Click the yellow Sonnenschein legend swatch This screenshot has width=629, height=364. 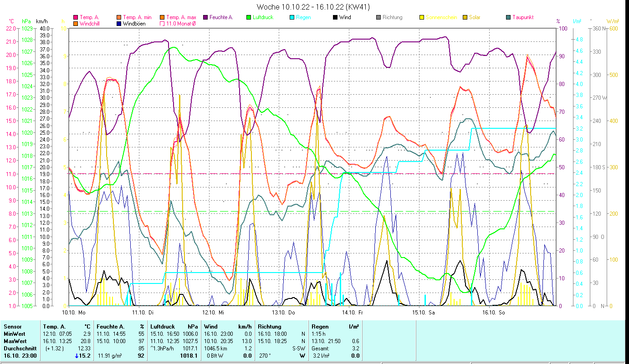[422, 17]
